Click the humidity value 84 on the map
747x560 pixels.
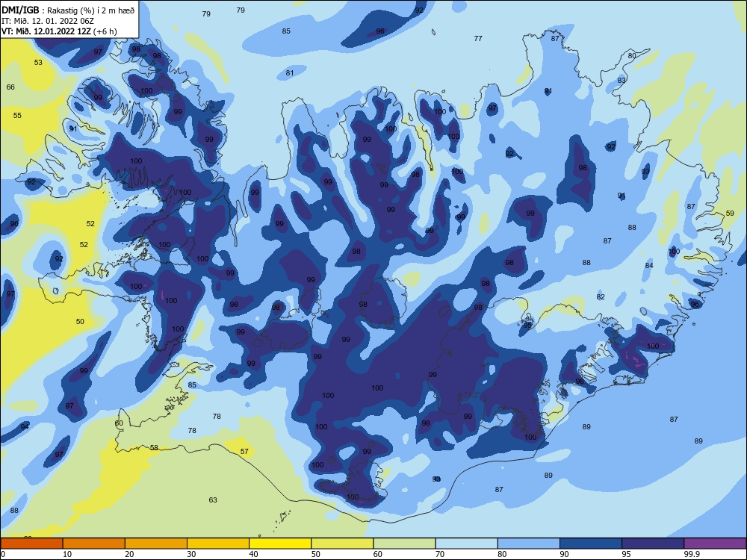pos(649,265)
